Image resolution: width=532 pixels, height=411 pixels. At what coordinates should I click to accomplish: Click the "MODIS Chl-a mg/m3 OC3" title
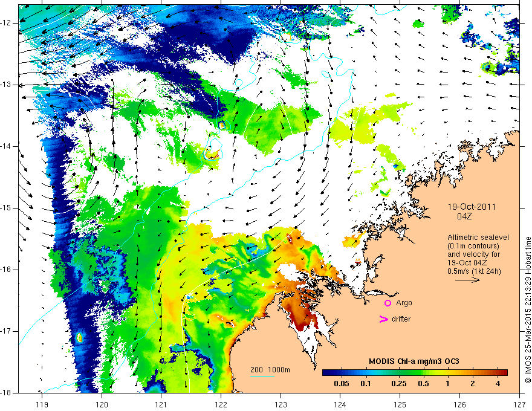414,361
